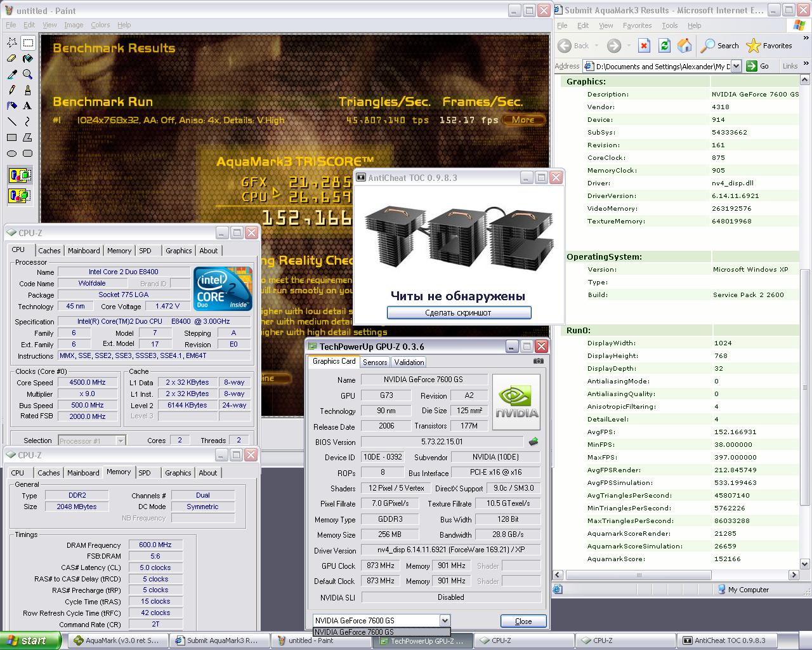Click the Сделать скриншот button
This screenshot has width=812, height=650.
(x=459, y=313)
